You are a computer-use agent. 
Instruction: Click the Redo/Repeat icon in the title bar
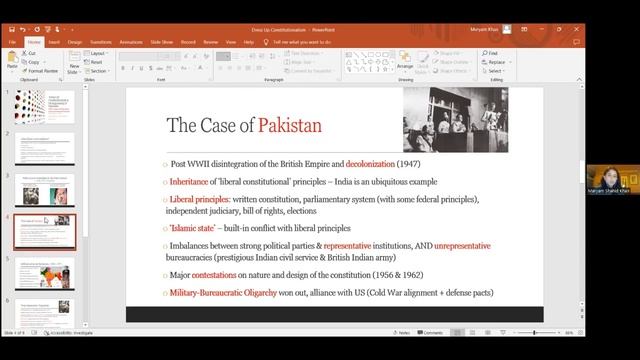tap(37, 29)
